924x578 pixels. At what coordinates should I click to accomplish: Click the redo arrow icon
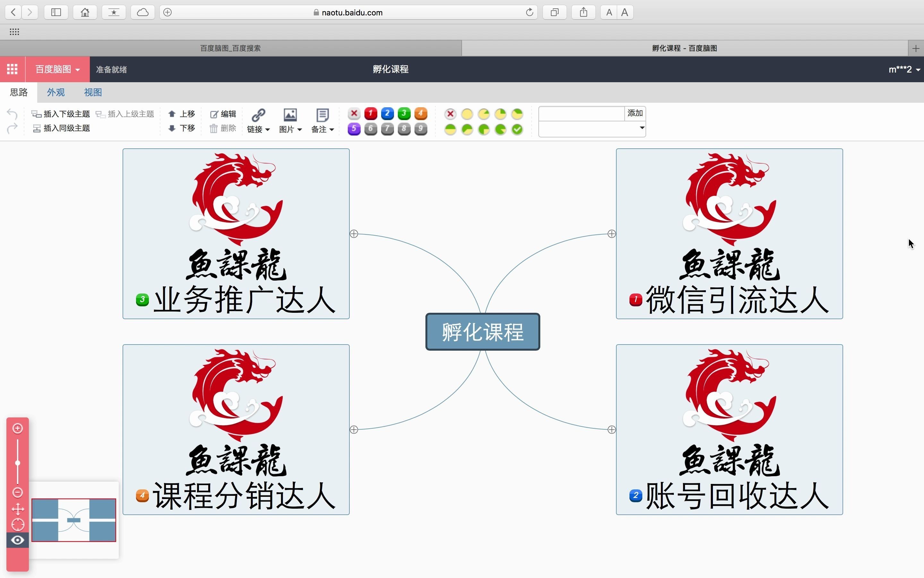(12, 128)
